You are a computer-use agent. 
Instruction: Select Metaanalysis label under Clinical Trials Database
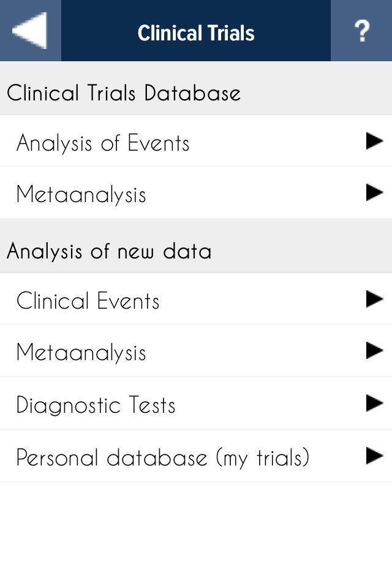(81, 195)
